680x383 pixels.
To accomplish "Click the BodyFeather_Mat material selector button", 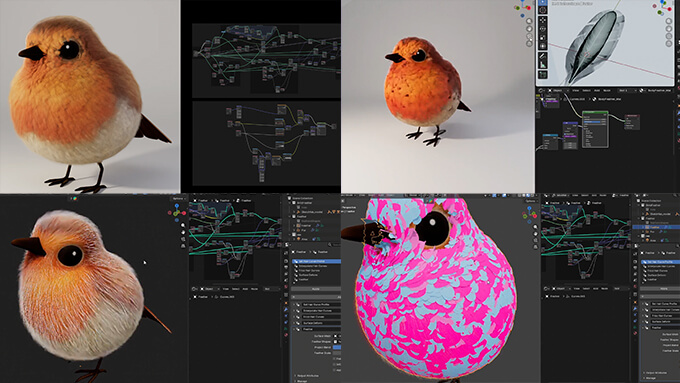I will pos(659,90).
